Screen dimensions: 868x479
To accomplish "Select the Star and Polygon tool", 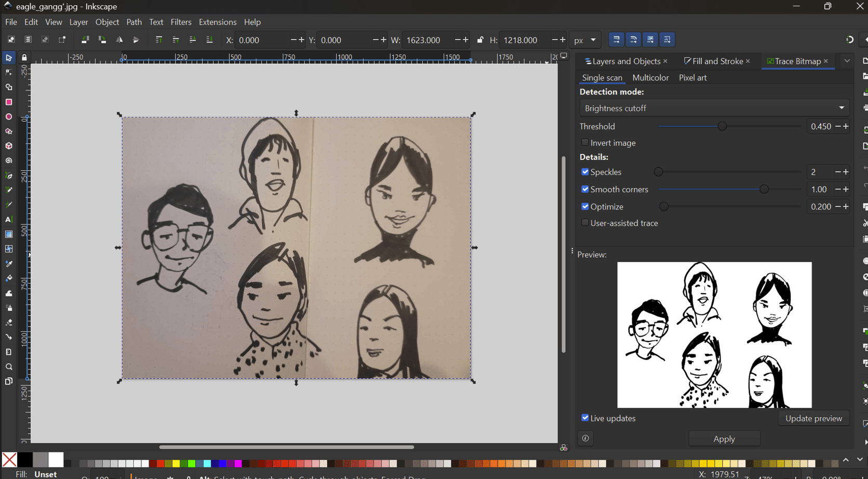I will pyautogui.click(x=9, y=131).
